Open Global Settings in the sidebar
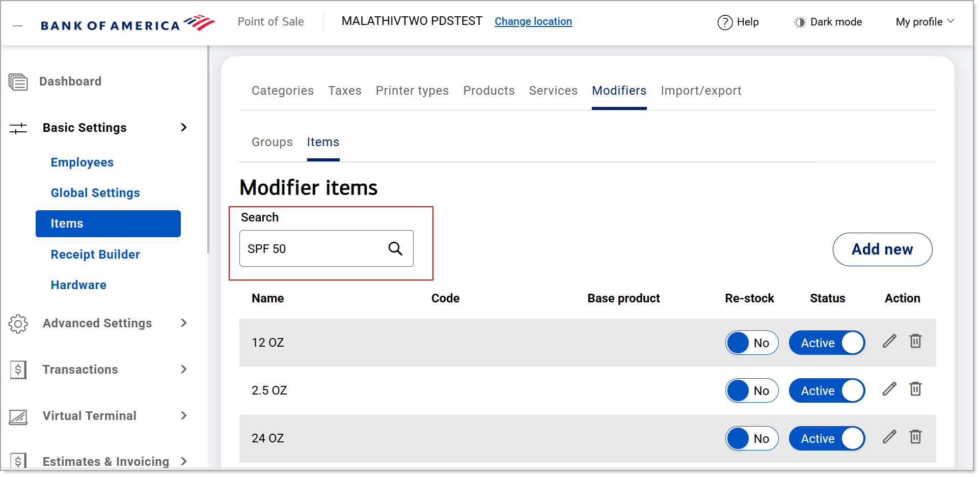Viewport: 980px width, 477px height. [x=95, y=193]
